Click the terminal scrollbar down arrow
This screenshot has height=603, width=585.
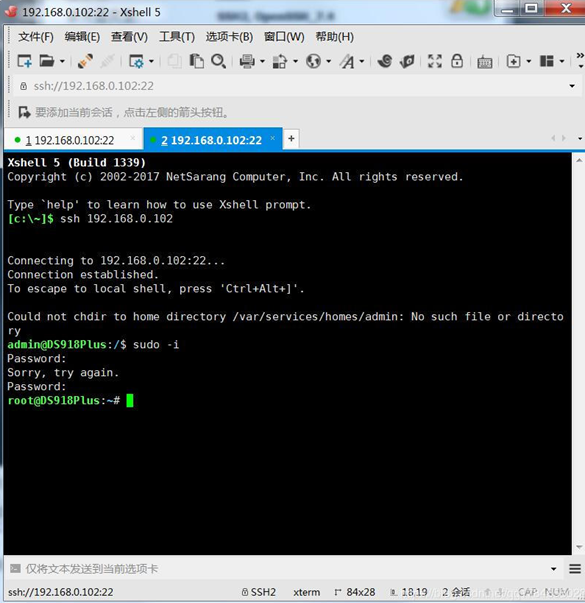pyautogui.click(x=579, y=547)
